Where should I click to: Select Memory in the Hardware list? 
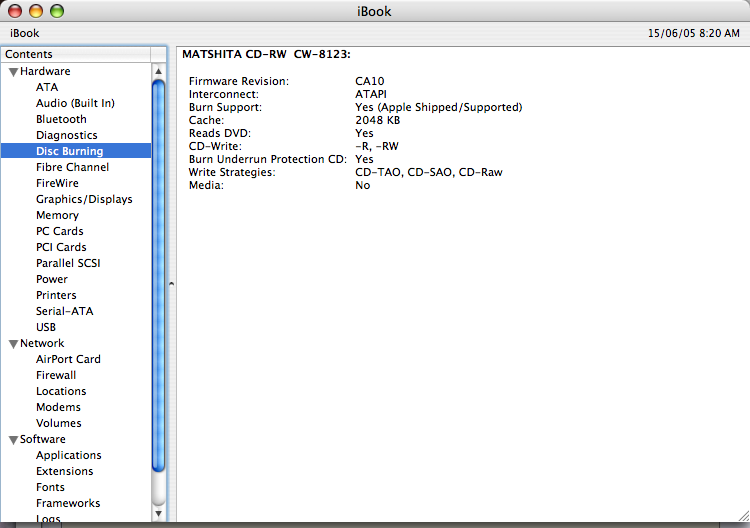coord(57,215)
